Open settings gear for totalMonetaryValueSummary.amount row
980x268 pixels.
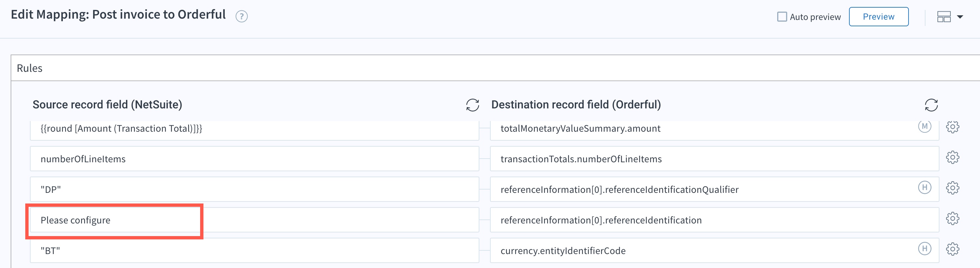coord(952,127)
